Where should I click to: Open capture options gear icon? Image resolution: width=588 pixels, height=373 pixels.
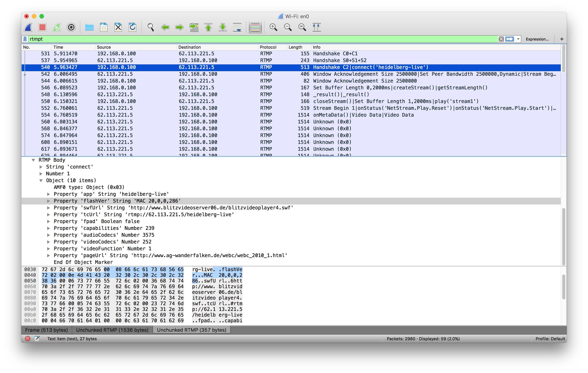(71, 27)
